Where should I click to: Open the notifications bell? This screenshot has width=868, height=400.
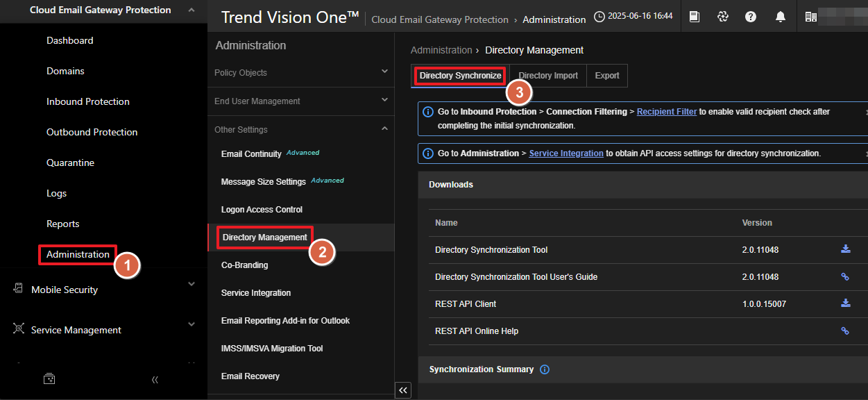click(x=781, y=17)
